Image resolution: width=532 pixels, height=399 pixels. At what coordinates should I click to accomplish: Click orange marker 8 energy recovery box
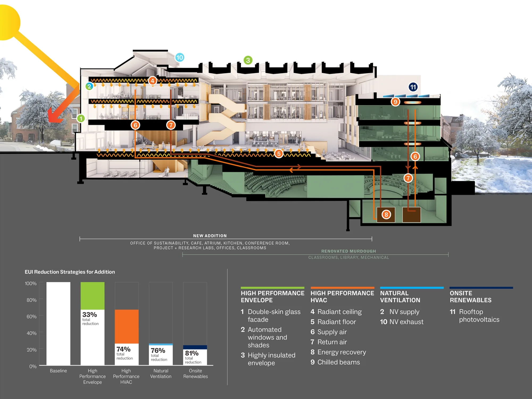[x=386, y=215]
